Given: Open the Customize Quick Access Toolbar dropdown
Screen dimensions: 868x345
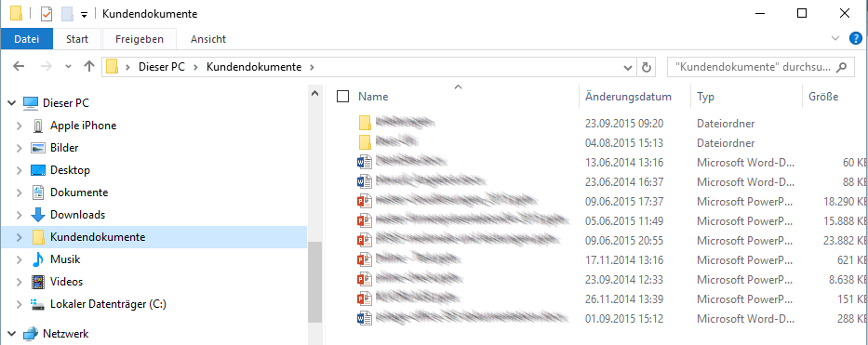Looking at the screenshot, I should [x=84, y=15].
